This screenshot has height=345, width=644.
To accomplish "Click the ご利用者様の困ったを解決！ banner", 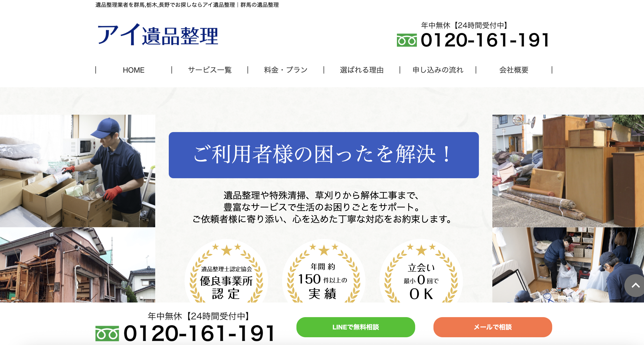I will tap(324, 155).
